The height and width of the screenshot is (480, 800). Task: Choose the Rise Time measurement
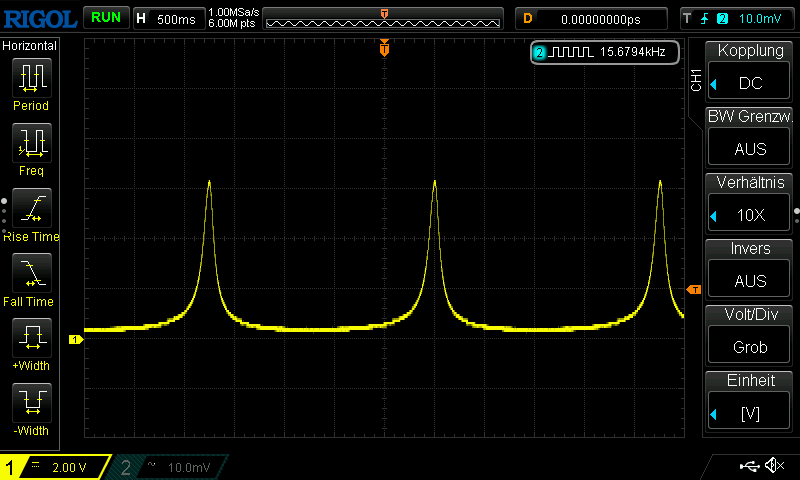point(31,209)
